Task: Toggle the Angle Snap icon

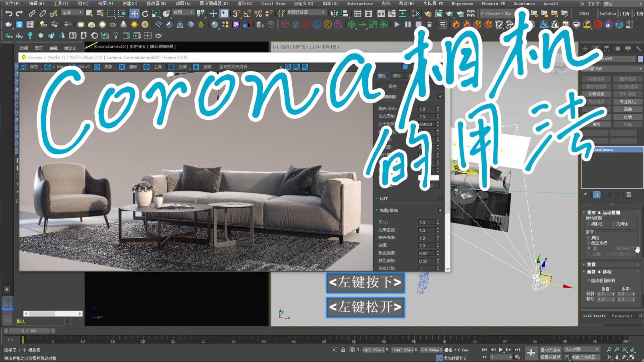Action: coord(247,14)
